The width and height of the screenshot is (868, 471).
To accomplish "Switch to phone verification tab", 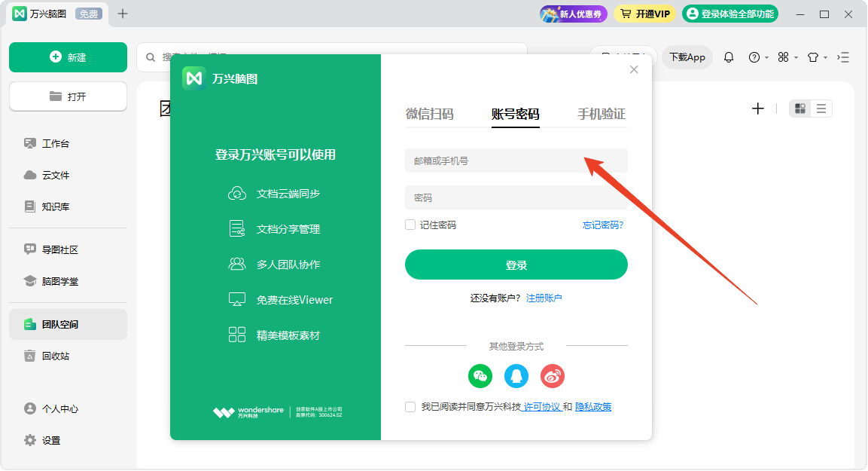I will click(602, 115).
